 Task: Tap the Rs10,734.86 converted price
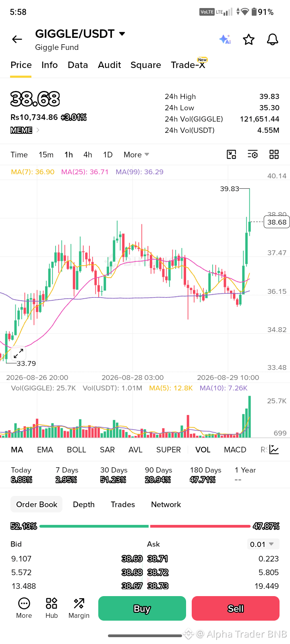pos(34,118)
